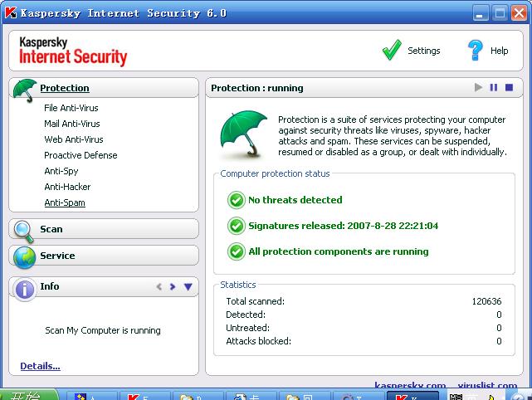The image size is (532, 400).
Task: Open the Anti-Spam component link
Action: click(x=65, y=202)
